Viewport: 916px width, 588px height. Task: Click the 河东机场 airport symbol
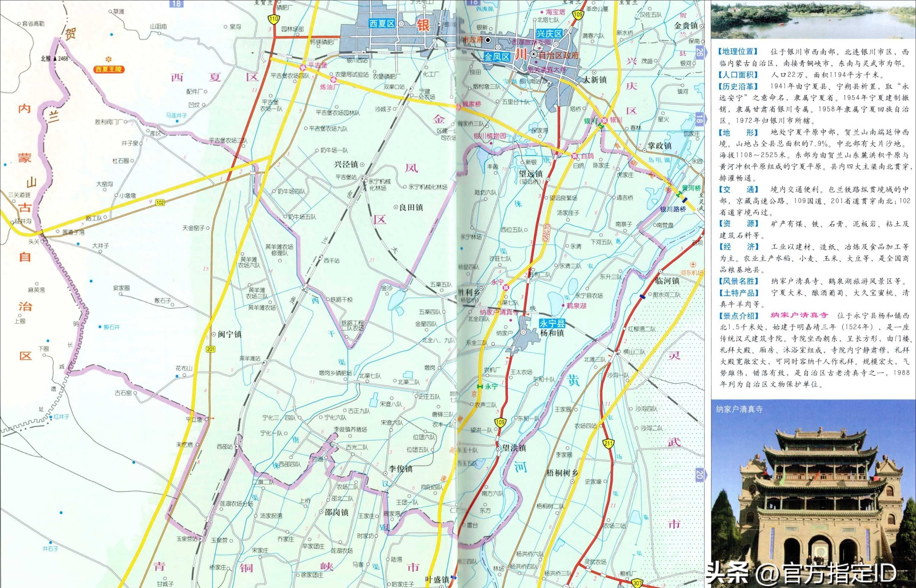click(693, 265)
